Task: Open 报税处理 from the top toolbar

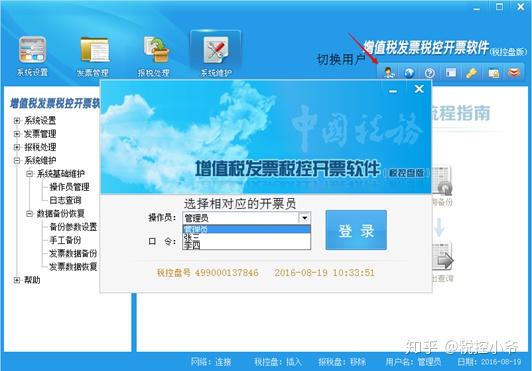Action: click(x=154, y=56)
